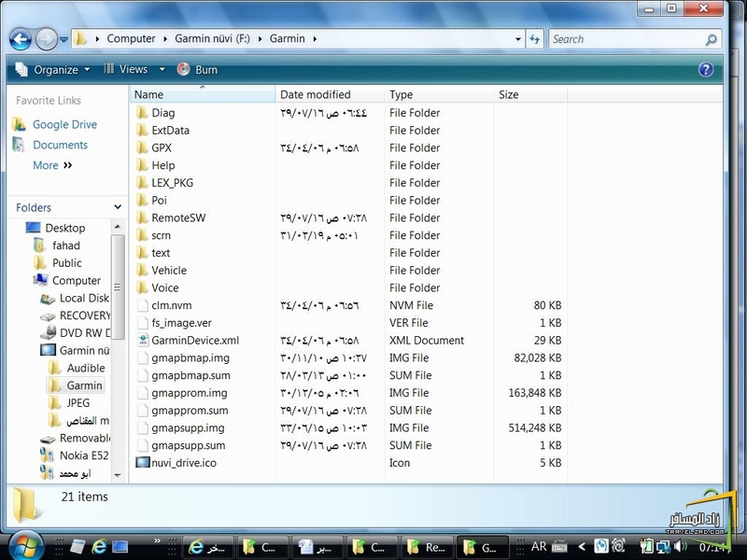The image size is (747, 560).
Task: Select JPEG folder in tree
Action: pos(78,403)
